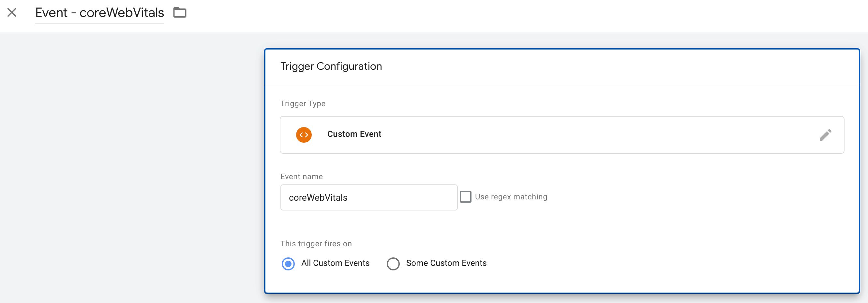Screen dimensions: 868x303
Task: Click the 'Event name' field label
Action: (x=301, y=177)
